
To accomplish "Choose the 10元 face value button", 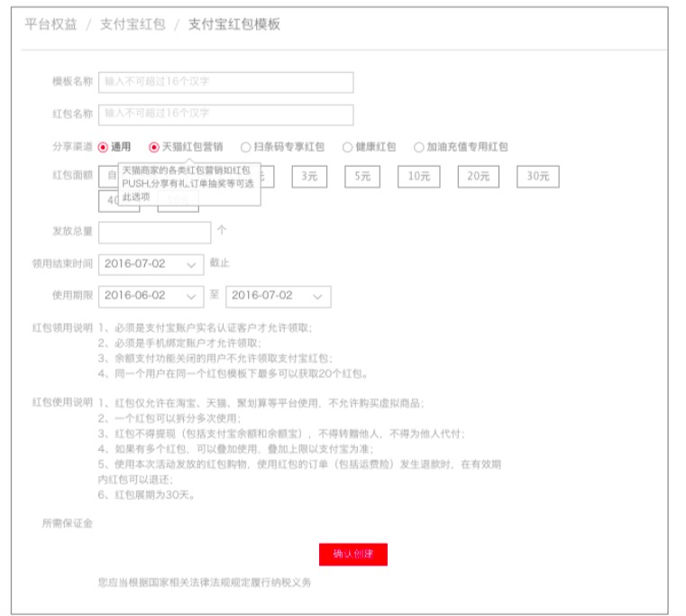I will 418,177.
